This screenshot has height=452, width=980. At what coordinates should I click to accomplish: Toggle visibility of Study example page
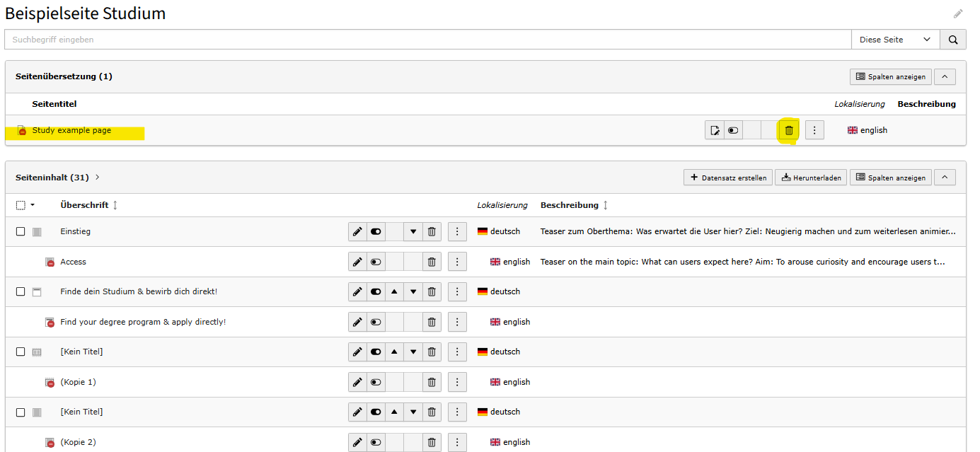pos(733,130)
